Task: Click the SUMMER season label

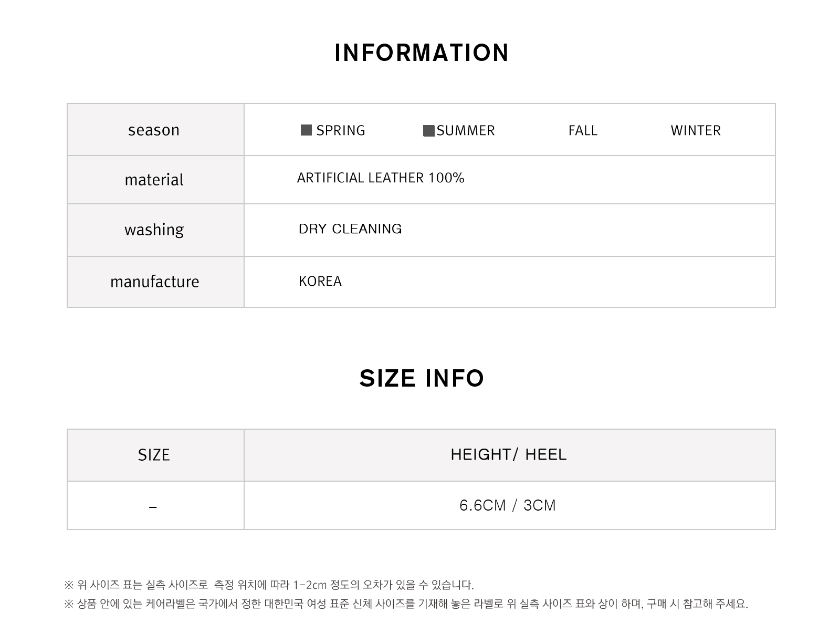Action: click(466, 130)
